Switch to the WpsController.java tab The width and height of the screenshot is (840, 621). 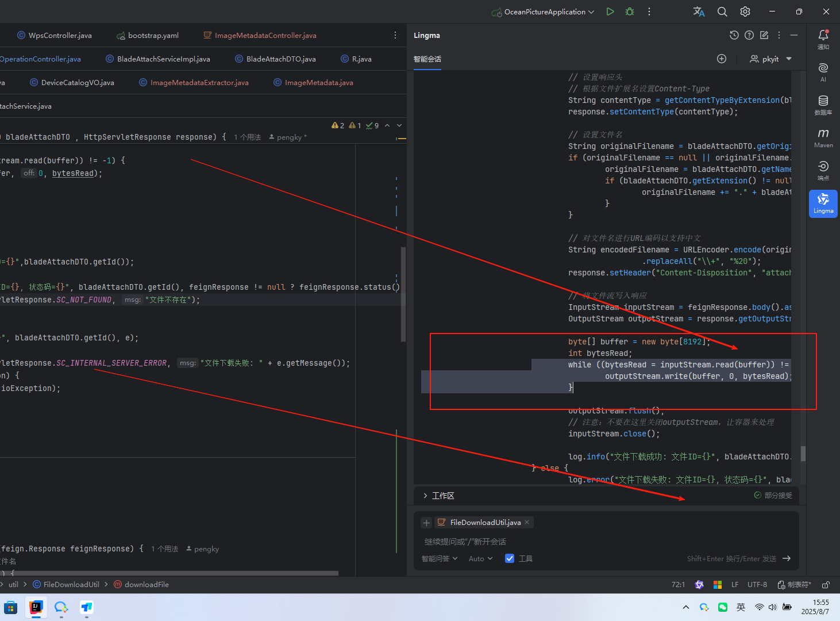click(55, 35)
